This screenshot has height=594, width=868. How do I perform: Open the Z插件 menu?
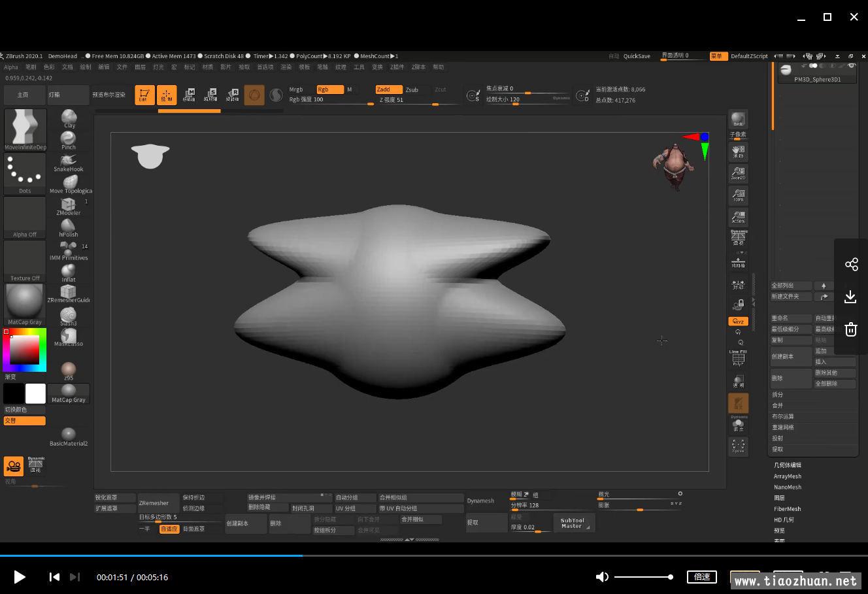click(x=397, y=67)
